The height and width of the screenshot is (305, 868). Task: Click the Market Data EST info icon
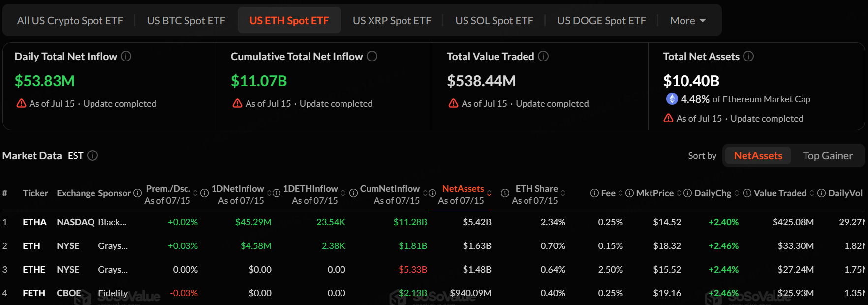pyautogui.click(x=93, y=155)
